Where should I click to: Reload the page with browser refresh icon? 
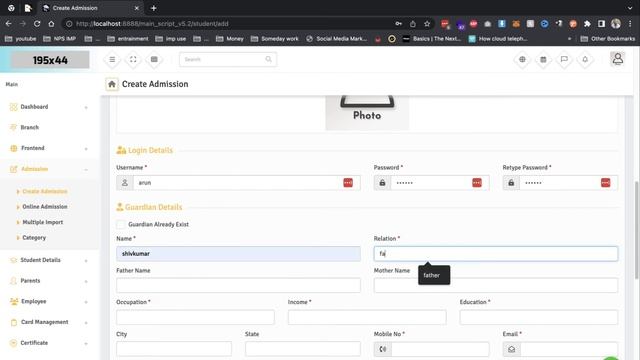pos(37,24)
